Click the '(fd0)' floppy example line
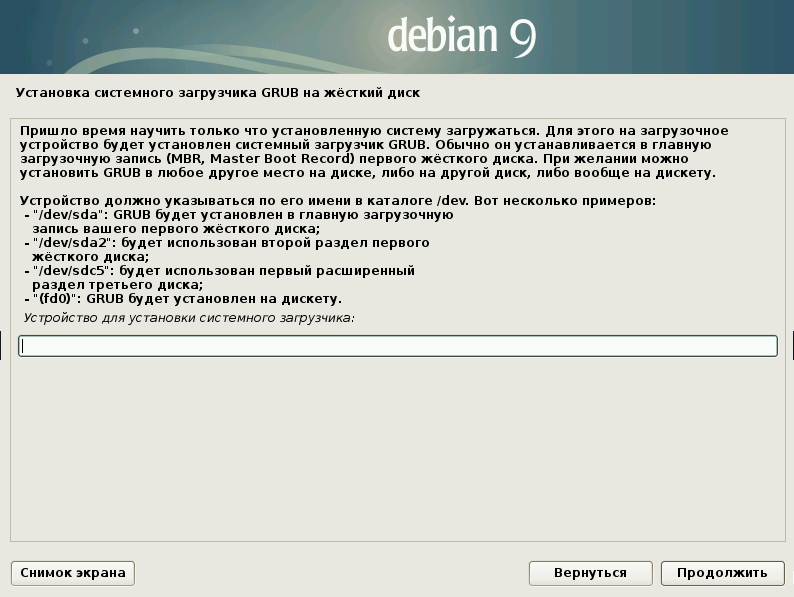The height and width of the screenshot is (597, 794). pos(183,299)
